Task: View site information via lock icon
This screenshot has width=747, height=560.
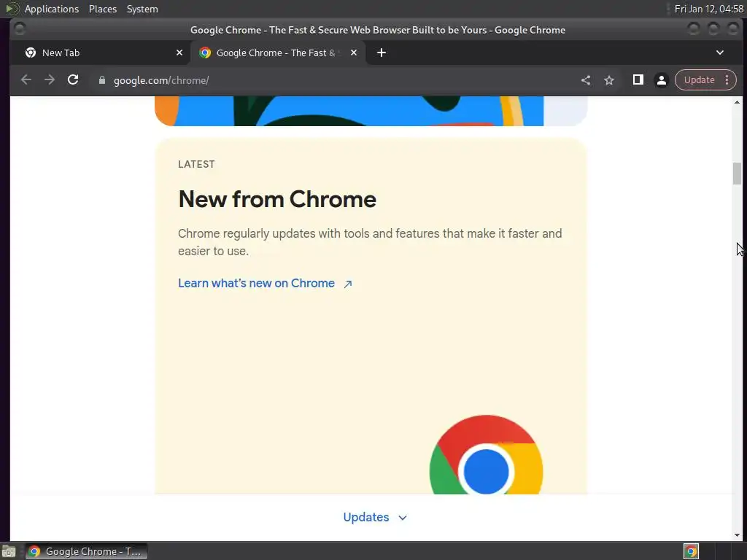Action: pos(101,80)
